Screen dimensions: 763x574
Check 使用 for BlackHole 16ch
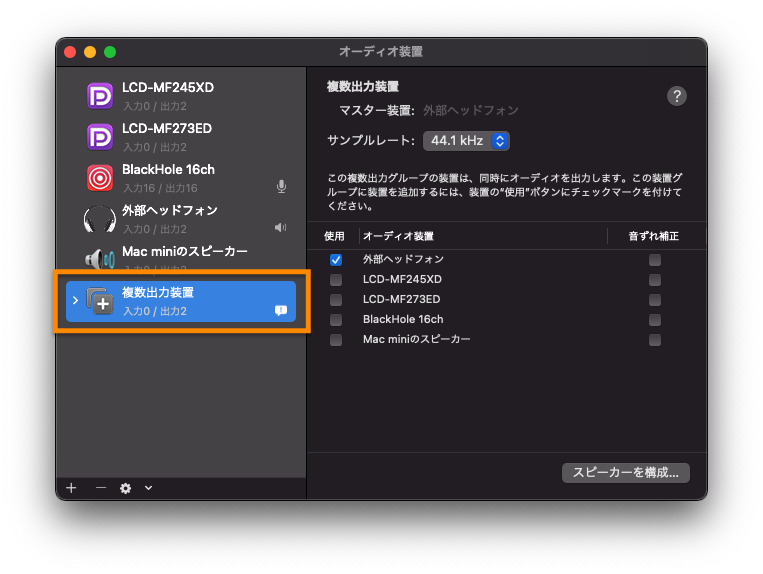pos(336,320)
